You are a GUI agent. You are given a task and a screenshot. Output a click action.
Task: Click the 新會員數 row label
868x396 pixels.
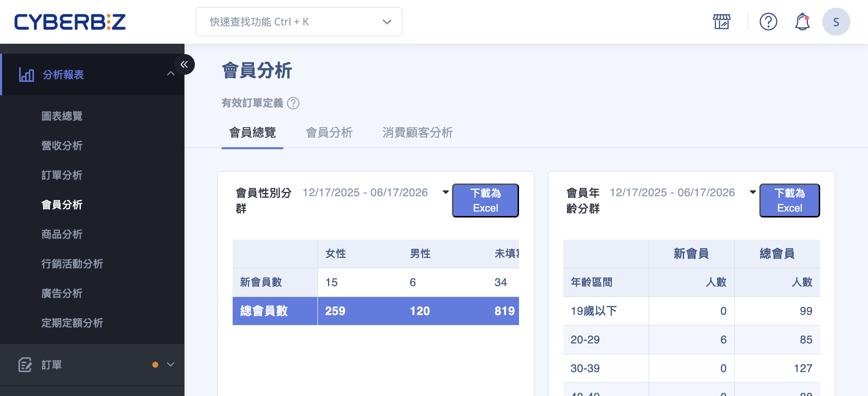261,282
